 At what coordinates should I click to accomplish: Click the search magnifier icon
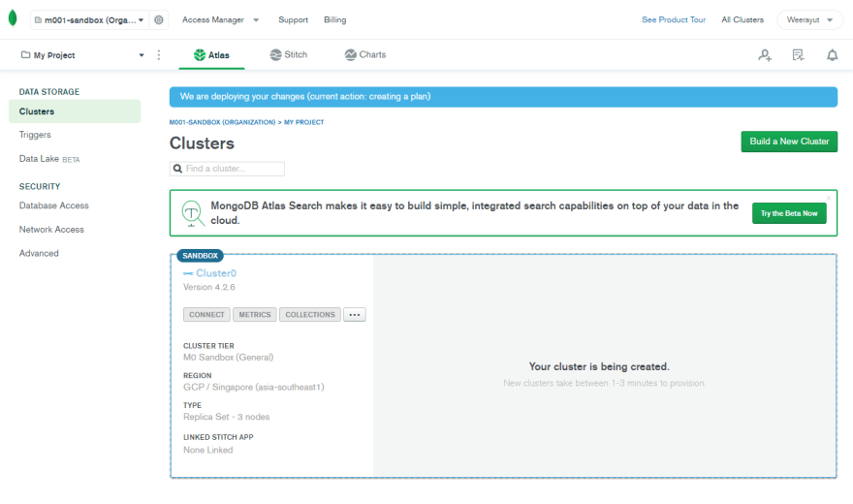tap(178, 169)
